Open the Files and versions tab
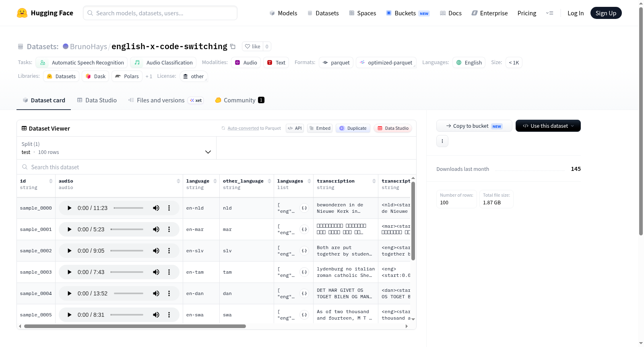Screen dimensions: 644x347 pyautogui.click(x=166, y=100)
